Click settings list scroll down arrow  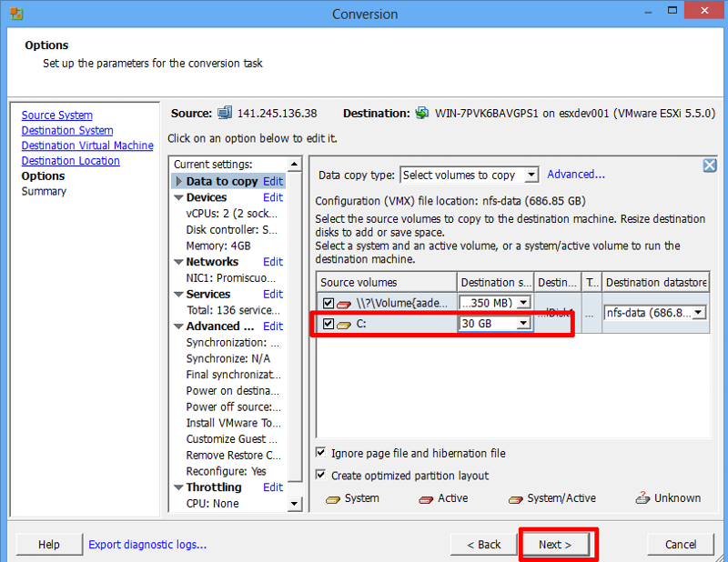[x=294, y=504]
